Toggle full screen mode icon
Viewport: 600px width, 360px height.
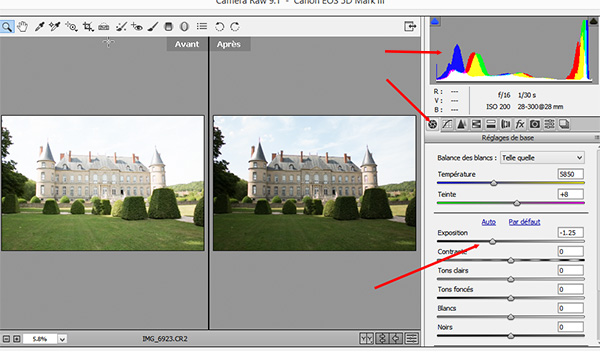tap(410, 26)
